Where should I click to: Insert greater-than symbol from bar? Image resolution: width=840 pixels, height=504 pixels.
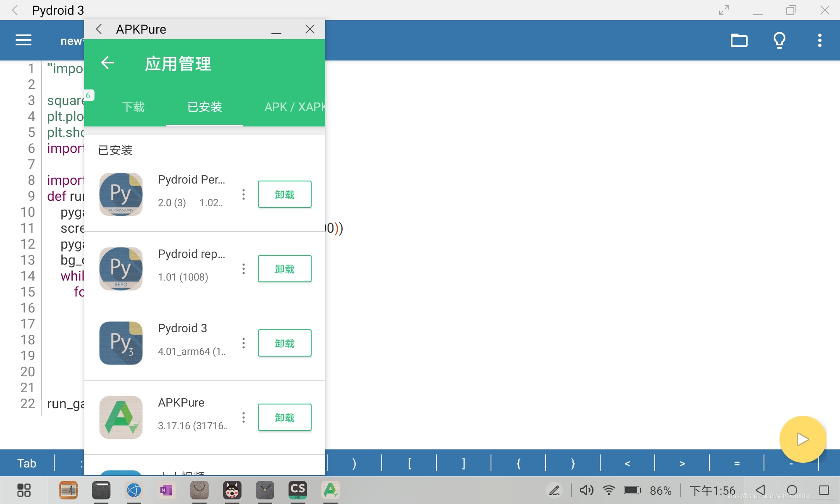pos(682,463)
